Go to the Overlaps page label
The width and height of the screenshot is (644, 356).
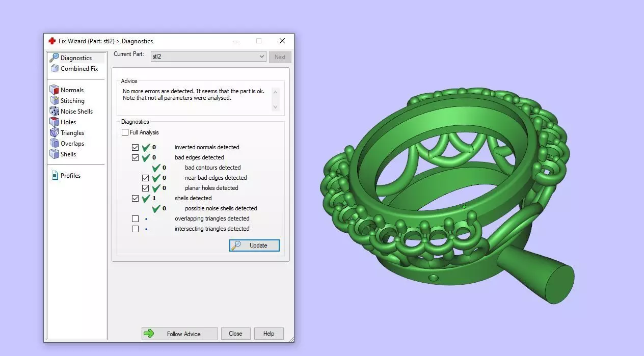point(72,144)
